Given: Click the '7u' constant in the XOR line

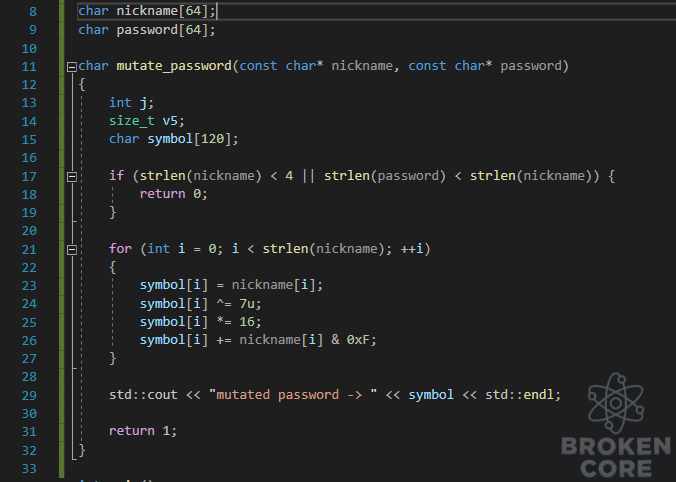Looking at the screenshot, I should 247,304.
